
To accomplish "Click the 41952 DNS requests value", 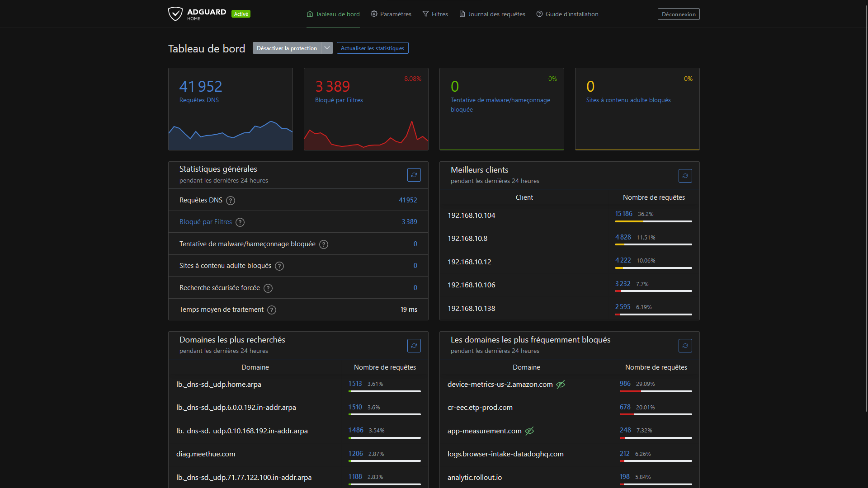I will click(x=408, y=200).
